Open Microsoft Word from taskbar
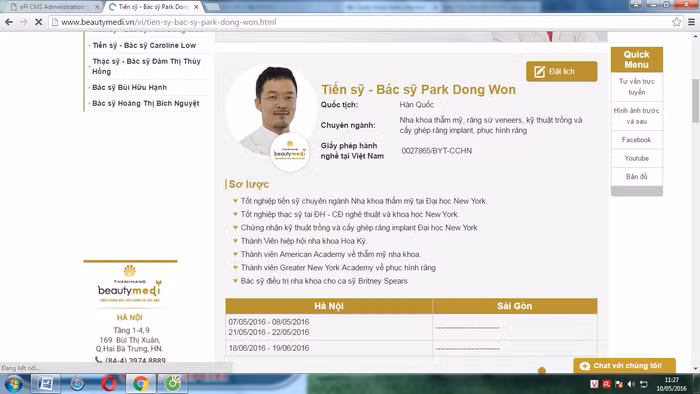This screenshot has width=700, height=394. pos(45,384)
